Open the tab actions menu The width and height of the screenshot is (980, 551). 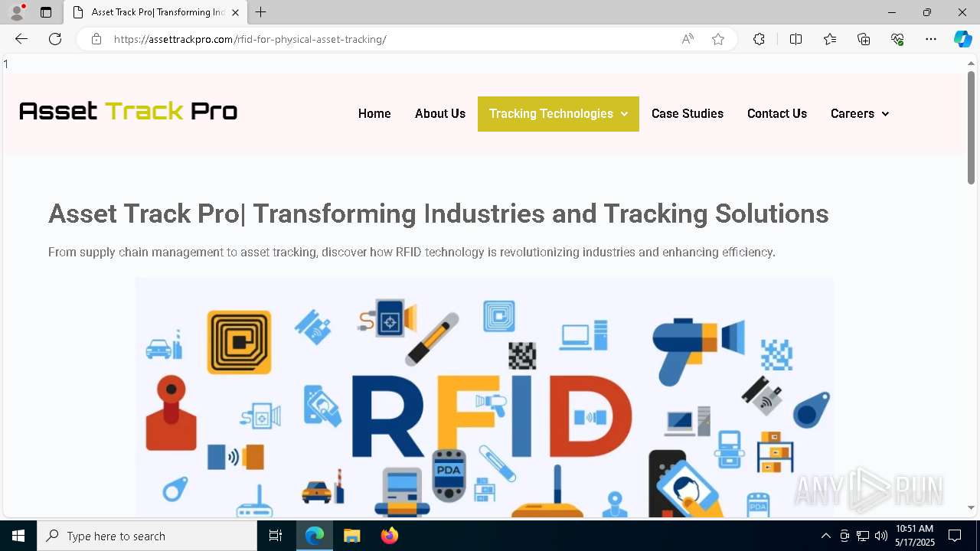(46, 12)
